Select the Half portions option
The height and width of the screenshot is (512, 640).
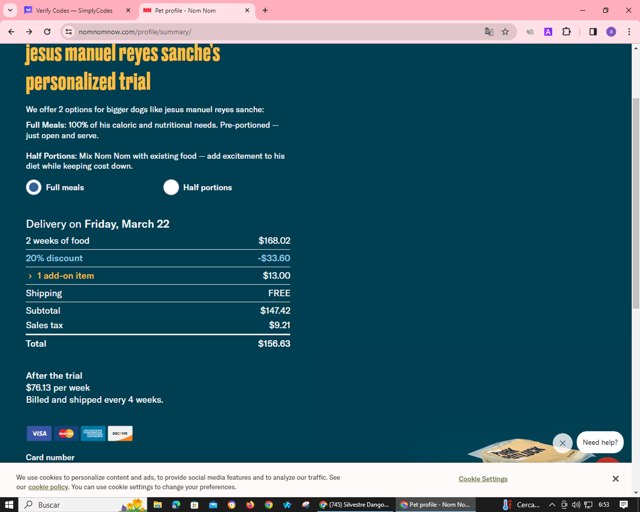click(x=171, y=187)
